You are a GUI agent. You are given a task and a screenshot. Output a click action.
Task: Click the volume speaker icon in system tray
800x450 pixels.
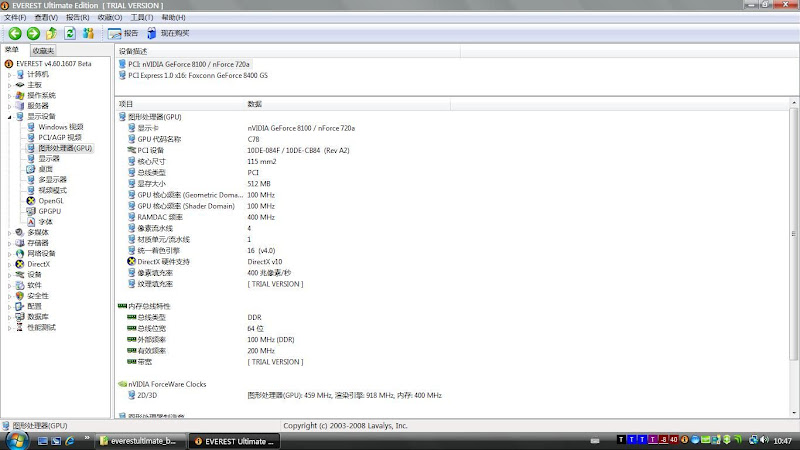pyautogui.click(x=764, y=440)
